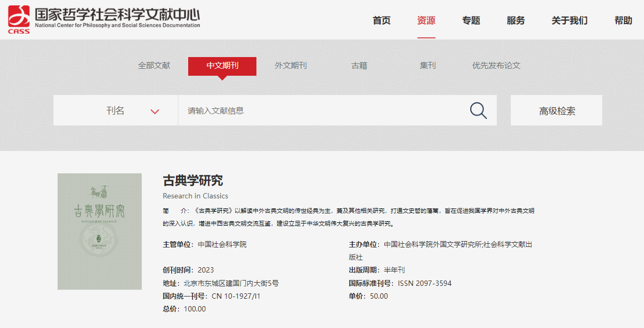The image size is (644, 328).
Task: Select the 中文期刊 tab
Action: (222, 66)
